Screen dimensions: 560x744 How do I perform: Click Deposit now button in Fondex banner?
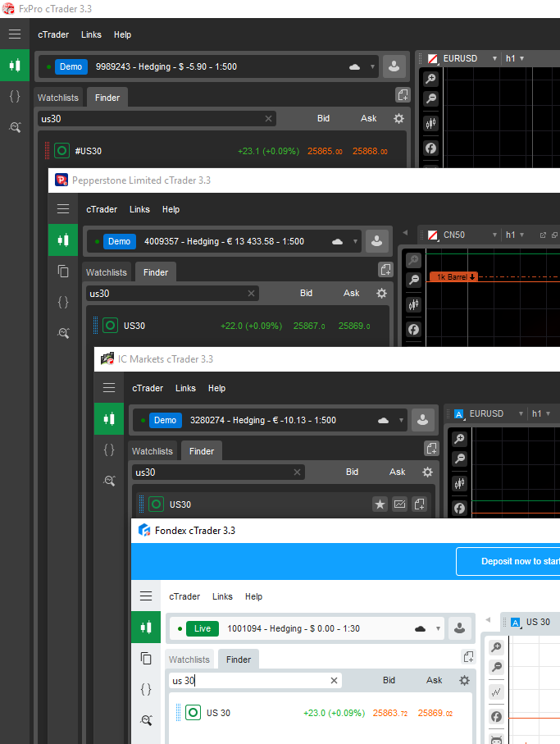tap(508, 561)
